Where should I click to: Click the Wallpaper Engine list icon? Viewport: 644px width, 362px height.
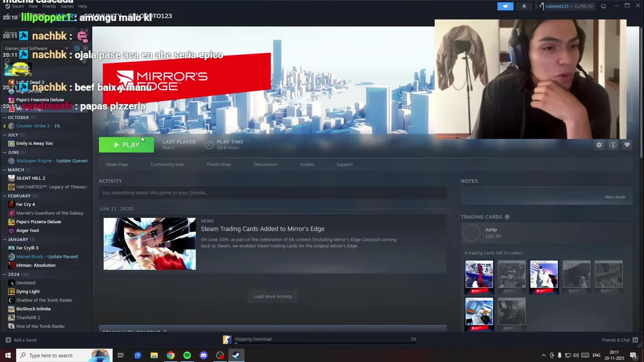click(11, 161)
